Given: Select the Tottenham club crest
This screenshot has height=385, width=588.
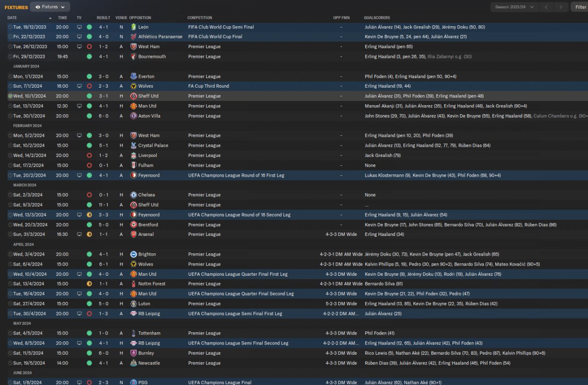Looking at the screenshot, I should click(133, 333).
